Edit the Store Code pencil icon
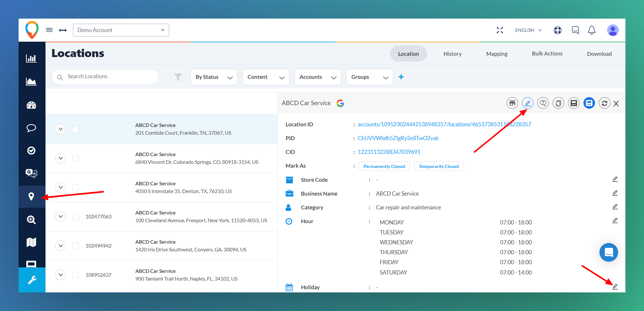Screen dimensions: 644x311 click(x=615, y=179)
